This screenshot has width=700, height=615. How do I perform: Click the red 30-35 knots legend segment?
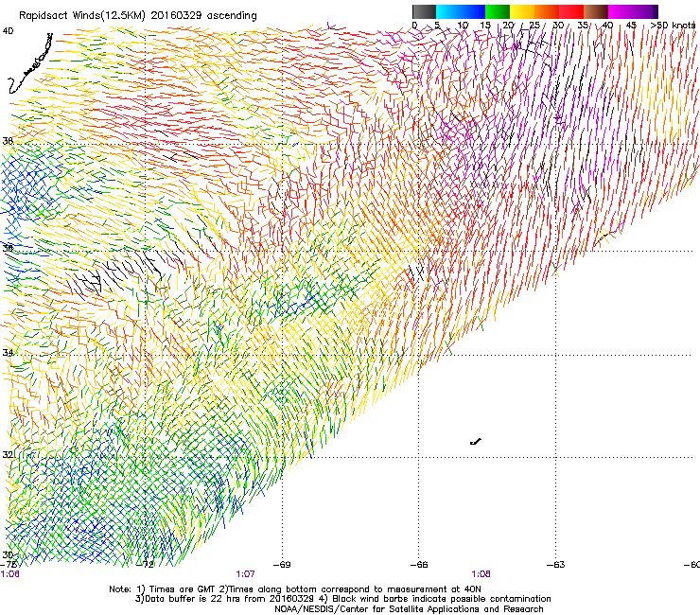(x=571, y=11)
